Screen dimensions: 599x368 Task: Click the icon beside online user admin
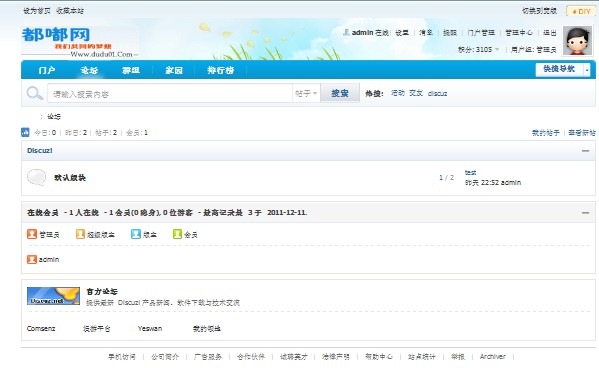[x=32, y=259]
